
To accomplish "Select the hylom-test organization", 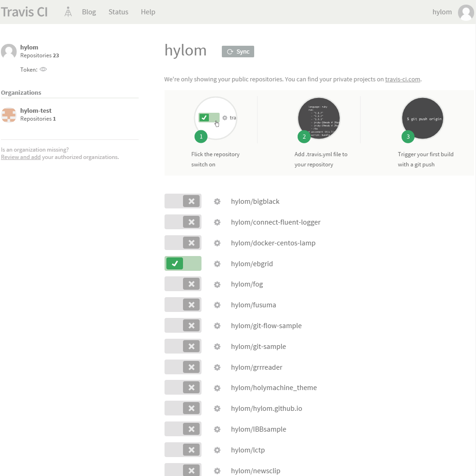I will (x=36, y=111).
